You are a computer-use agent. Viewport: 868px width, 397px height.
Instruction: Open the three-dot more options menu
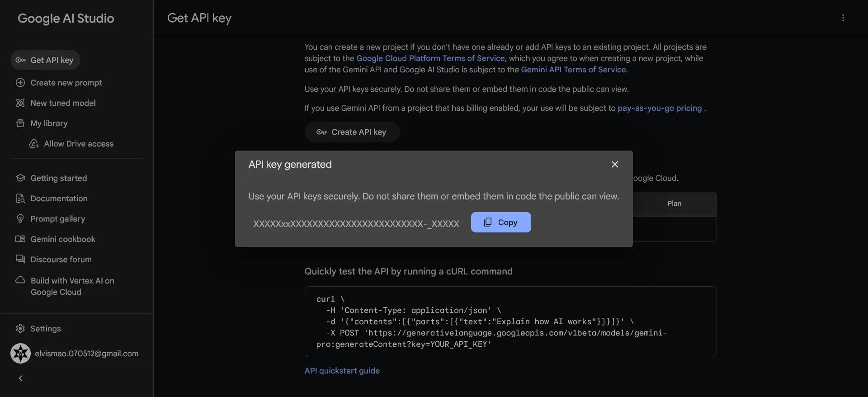coord(843,18)
